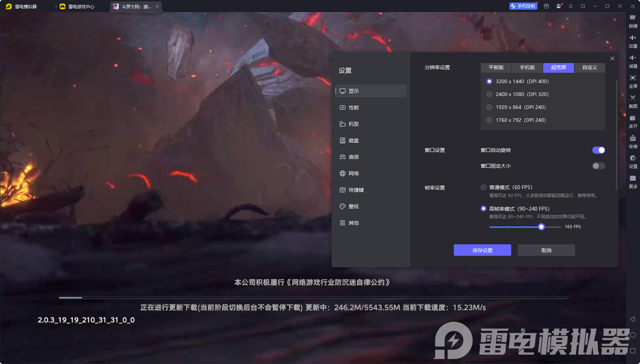Close the emulator window

[x=620, y=6]
